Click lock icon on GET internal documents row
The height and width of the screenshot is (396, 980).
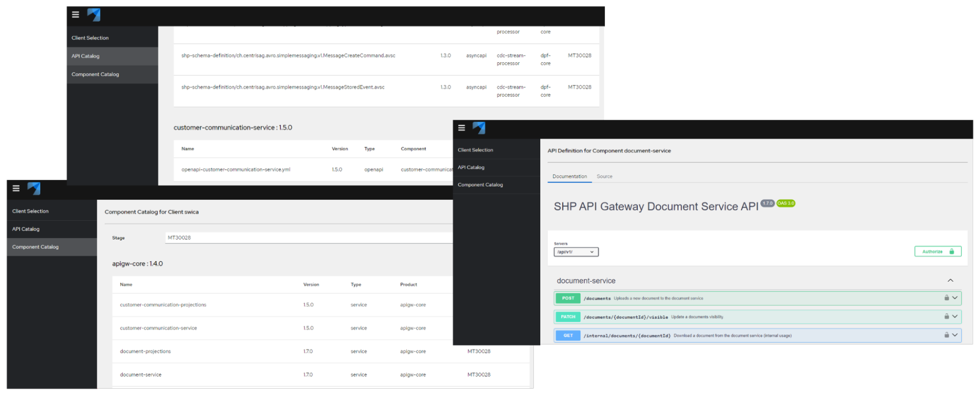(947, 335)
